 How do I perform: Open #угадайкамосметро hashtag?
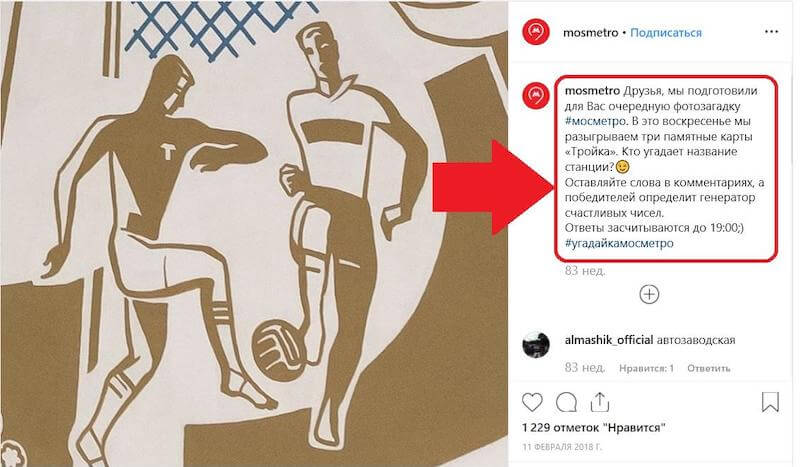[619, 243]
